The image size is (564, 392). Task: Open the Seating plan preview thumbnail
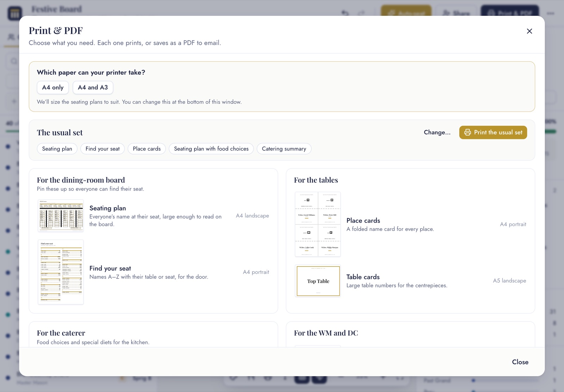tap(61, 215)
